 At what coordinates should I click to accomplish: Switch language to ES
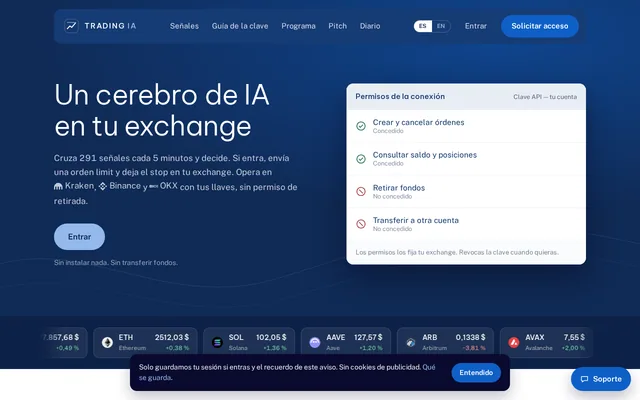(x=423, y=26)
